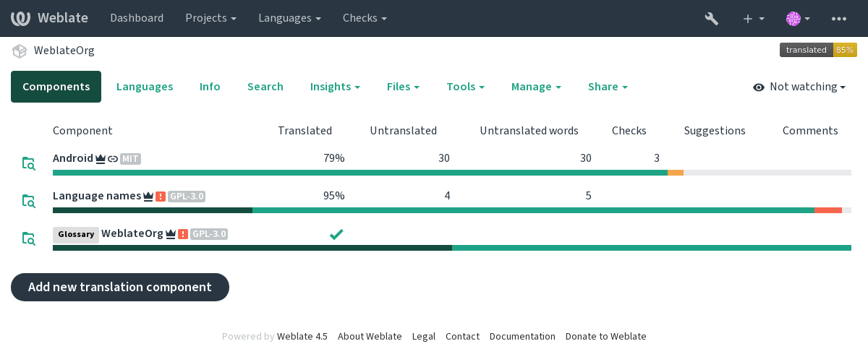
Task: Open the wrench management icon
Action: pos(712,18)
